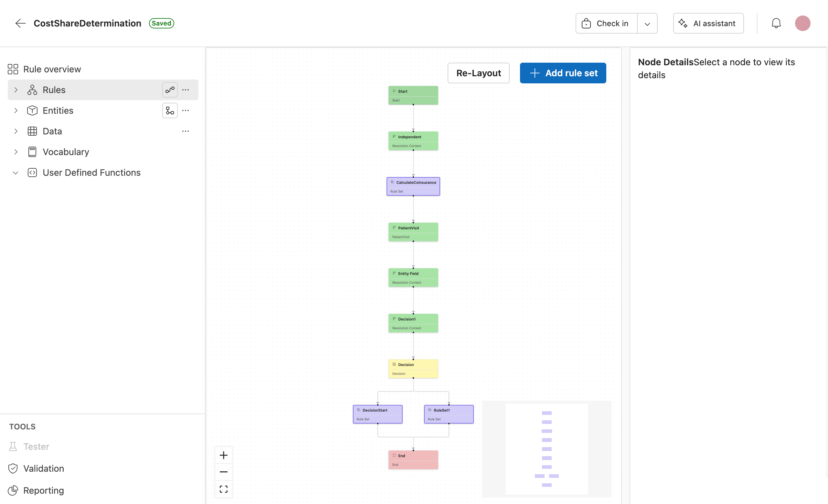Zoom into the canvas with plus button

pos(223,455)
